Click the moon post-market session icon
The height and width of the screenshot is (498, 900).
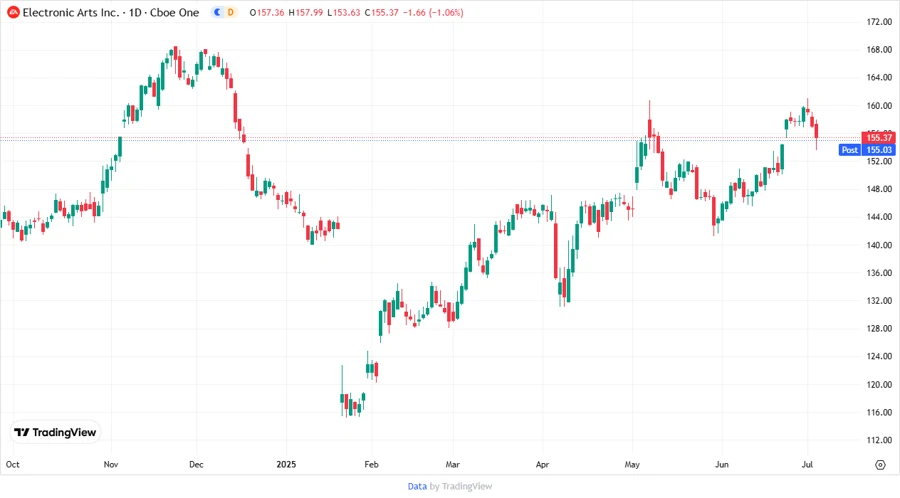(x=218, y=12)
